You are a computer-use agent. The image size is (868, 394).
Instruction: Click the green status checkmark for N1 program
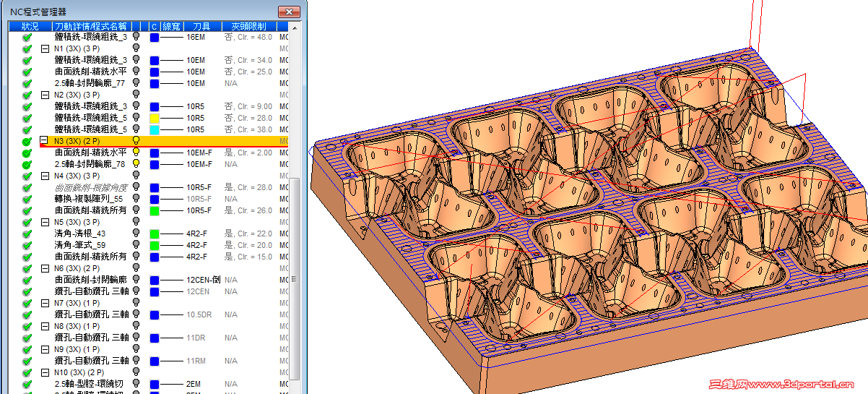[27, 48]
